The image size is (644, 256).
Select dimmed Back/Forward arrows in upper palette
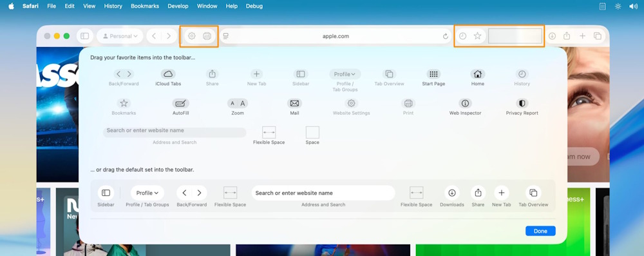tap(124, 74)
